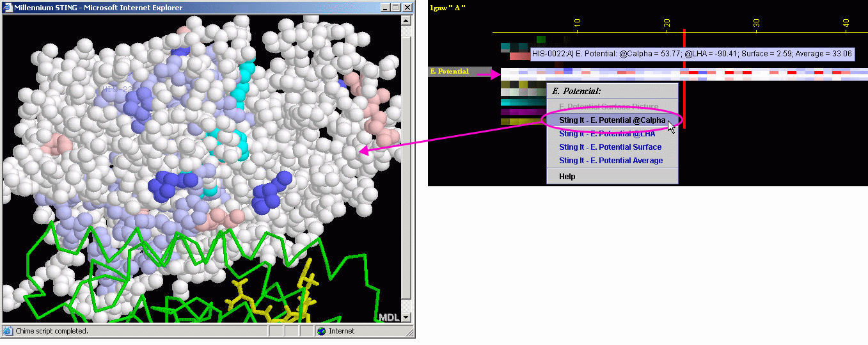Viewport: 868px width, 345px height.
Task: Click the 'Chime script completed.' status text
Action: click(51, 331)
